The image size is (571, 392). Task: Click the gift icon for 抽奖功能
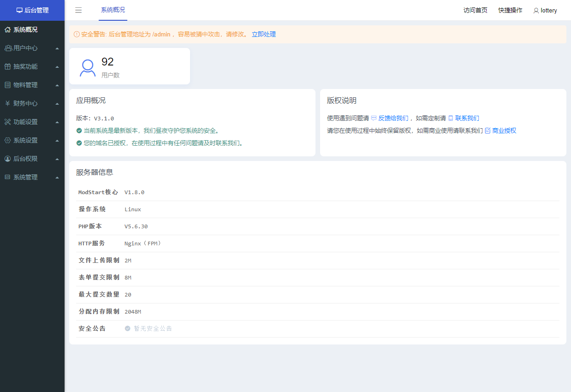tap(8, 66)
